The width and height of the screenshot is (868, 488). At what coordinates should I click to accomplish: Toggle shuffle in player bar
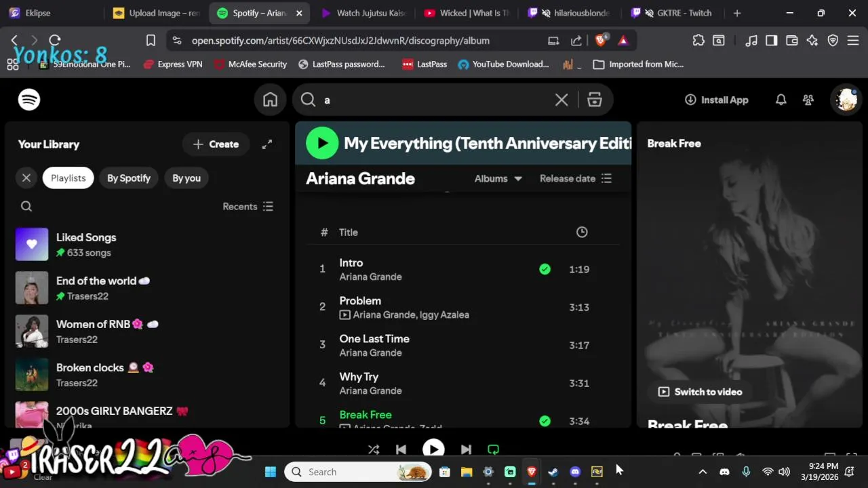(x=374, y=449)
